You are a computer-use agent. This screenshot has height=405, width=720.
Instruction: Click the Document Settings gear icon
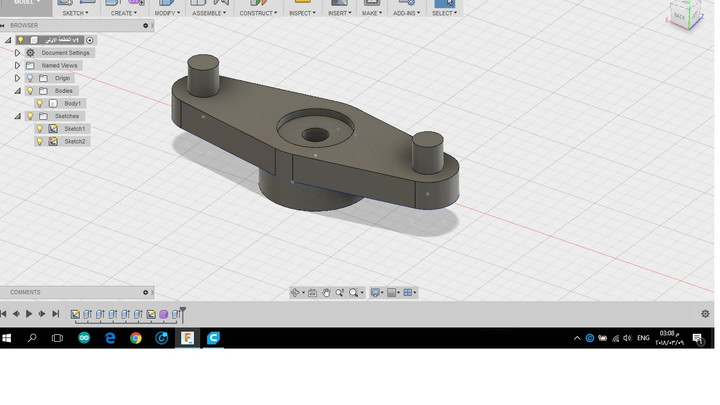tap(30, 53)
